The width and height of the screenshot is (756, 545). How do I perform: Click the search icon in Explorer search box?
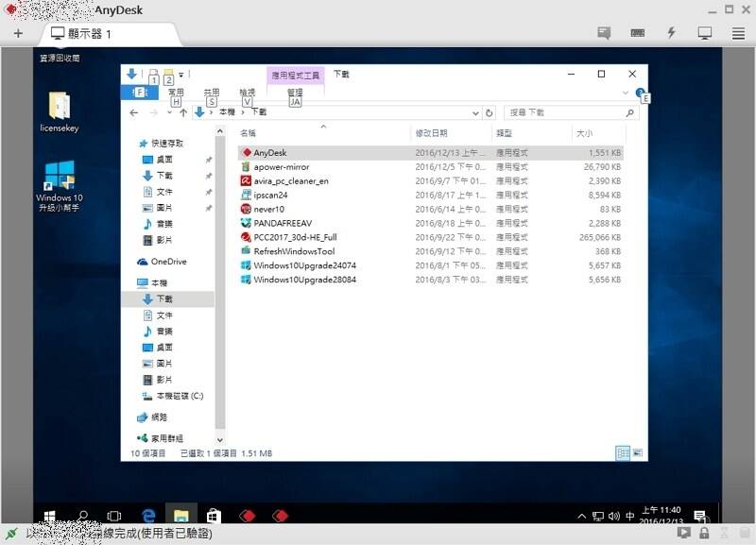point(629,112)
